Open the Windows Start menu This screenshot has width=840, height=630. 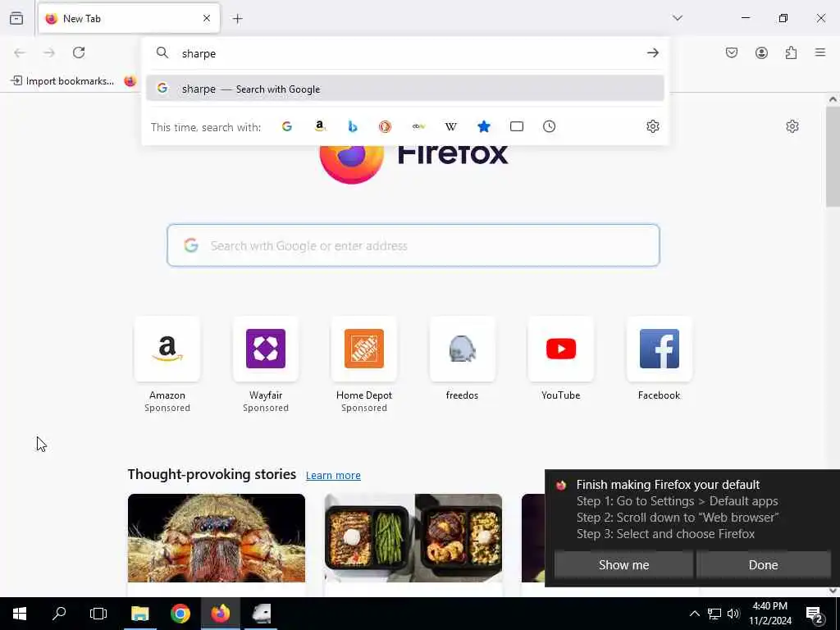(x=20, y=614)
